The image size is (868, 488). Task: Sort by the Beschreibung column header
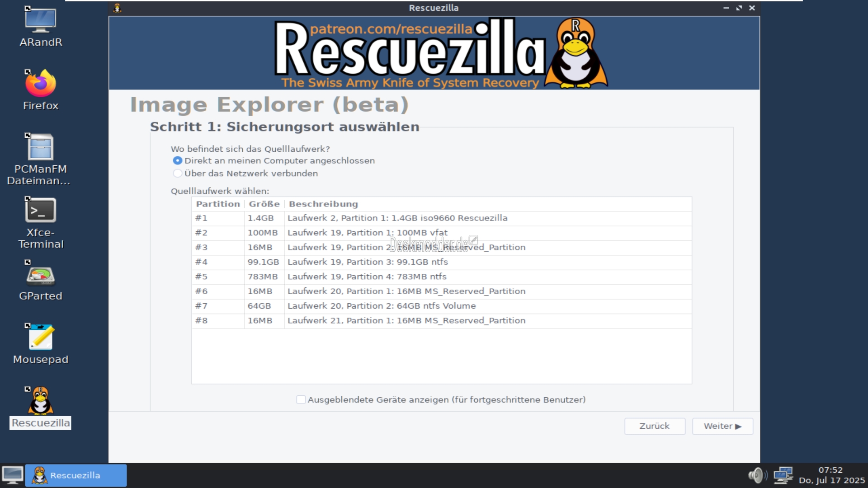(488, 204)
